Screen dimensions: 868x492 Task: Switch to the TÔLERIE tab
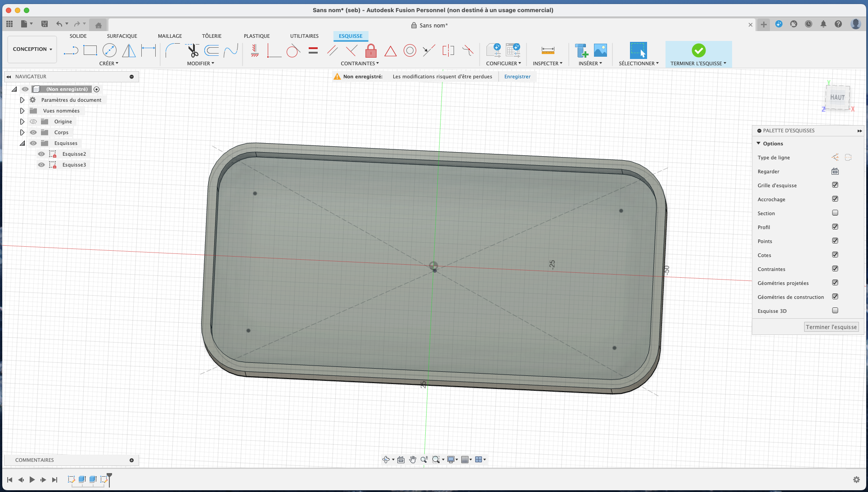pos(212,36)
